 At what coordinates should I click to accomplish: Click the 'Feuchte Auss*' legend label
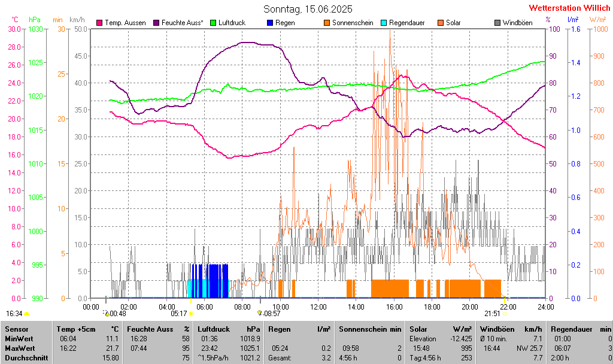182,23
